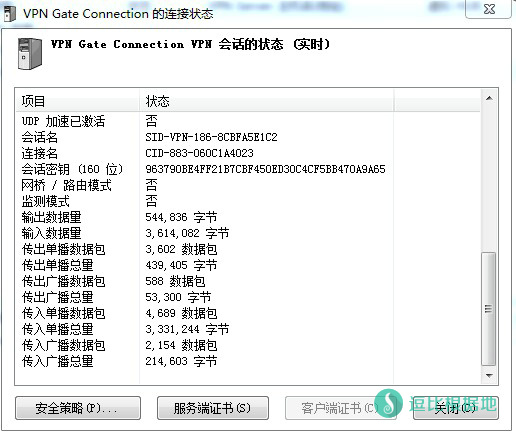The height and width of the screenshot is (433, 516).
Task: Click the small title bar application icon
Action: pos(9,14)
